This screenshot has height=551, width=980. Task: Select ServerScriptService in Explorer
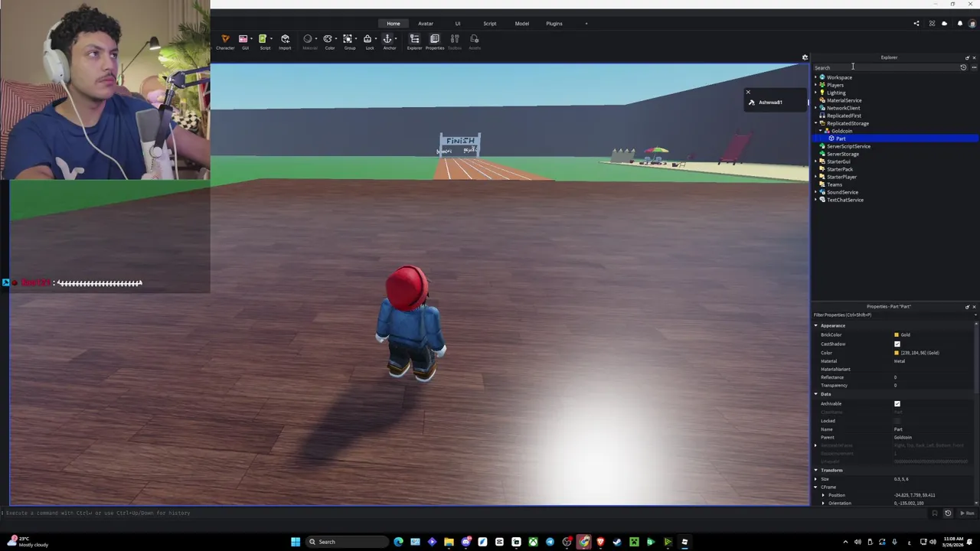tap(848, 146)
